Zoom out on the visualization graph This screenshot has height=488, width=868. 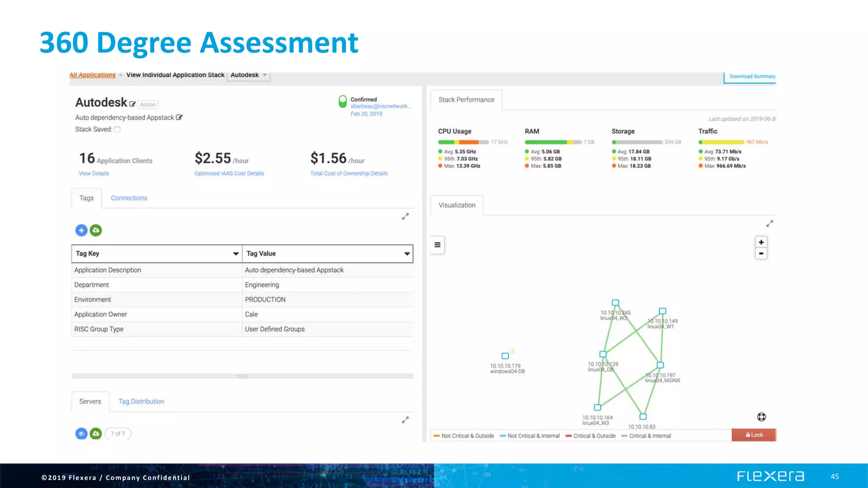click(x=761, y=253)
